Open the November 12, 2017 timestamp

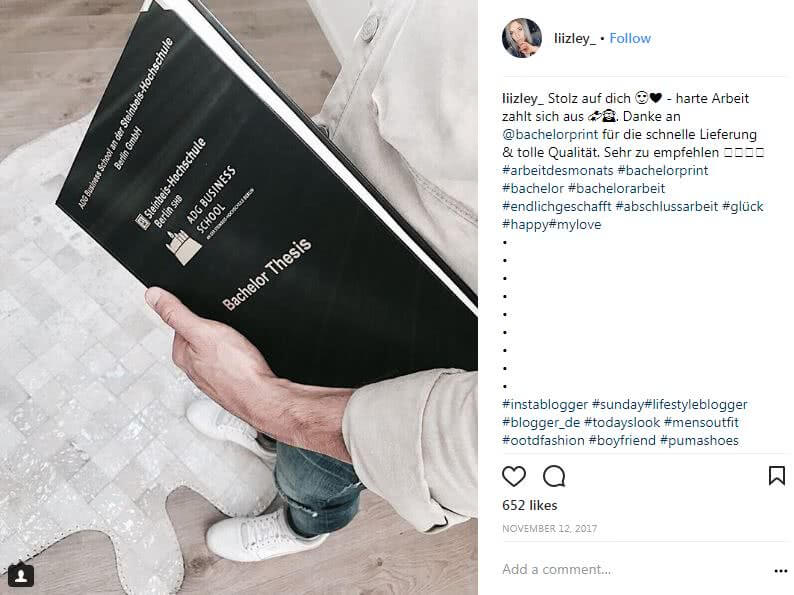click(x=549, y=529)
